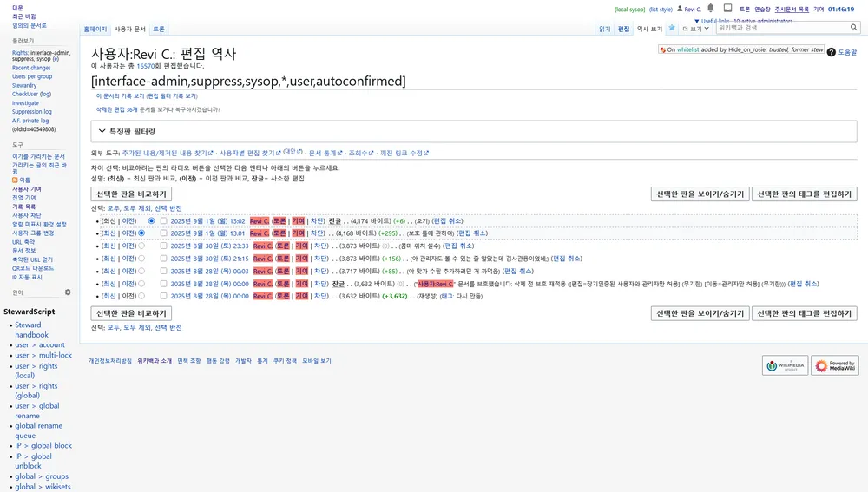Open 개인정보처리방침 footer link

tap(110, 361)
